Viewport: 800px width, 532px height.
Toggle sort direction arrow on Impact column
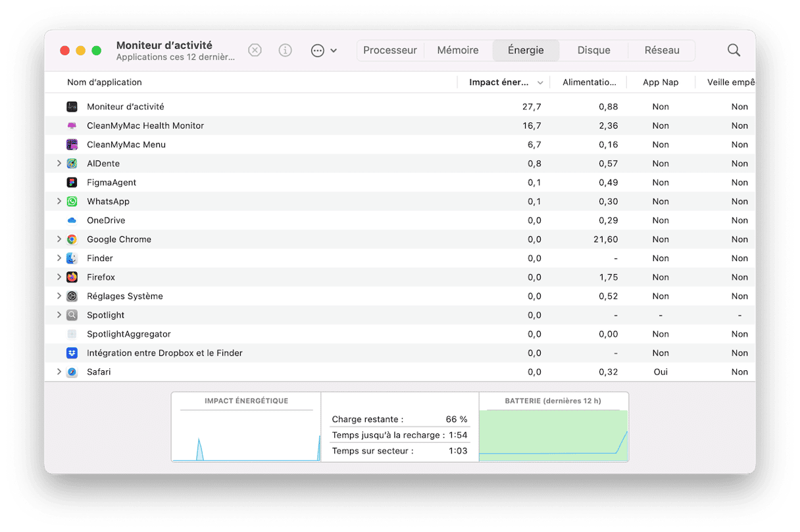[540, 83]
